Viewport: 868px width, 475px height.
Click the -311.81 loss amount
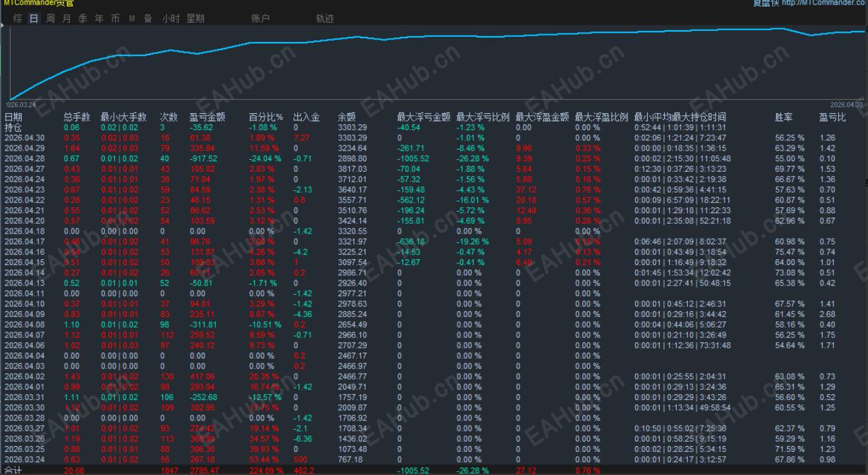[203, 324]
